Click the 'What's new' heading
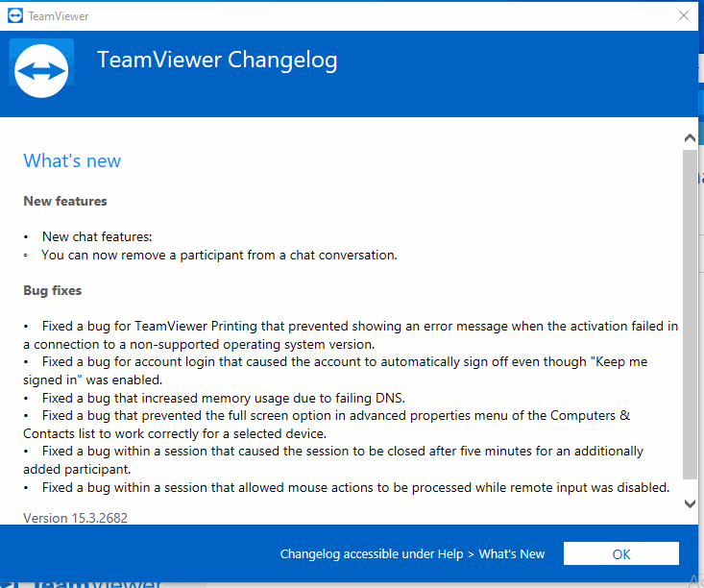 click(72, 160)
